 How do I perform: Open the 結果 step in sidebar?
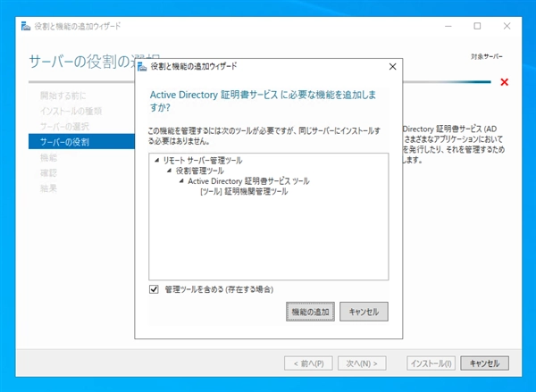pos(48,188)
